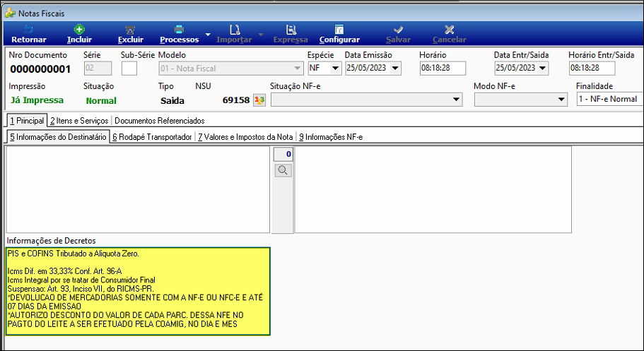Open the Data Entr/Saida date picker
644x351 pixels.
pyautogui.click(x=542, y=68)
